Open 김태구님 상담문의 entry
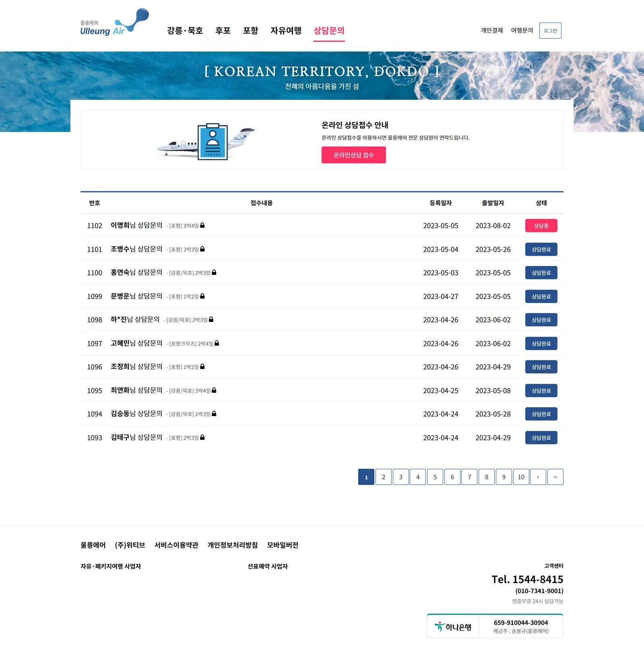This screenshot has width=644, height=670. coord(137,437)
